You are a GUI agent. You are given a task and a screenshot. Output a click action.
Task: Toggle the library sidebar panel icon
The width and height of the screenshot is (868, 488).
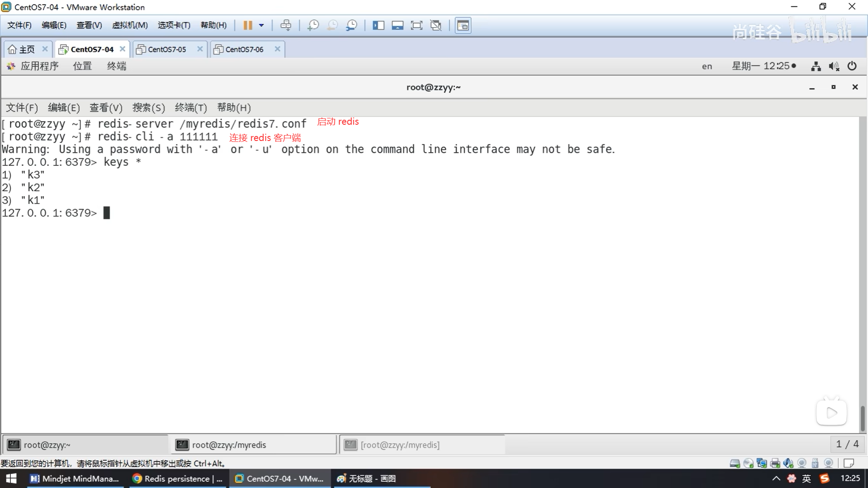tap(378, 25)
